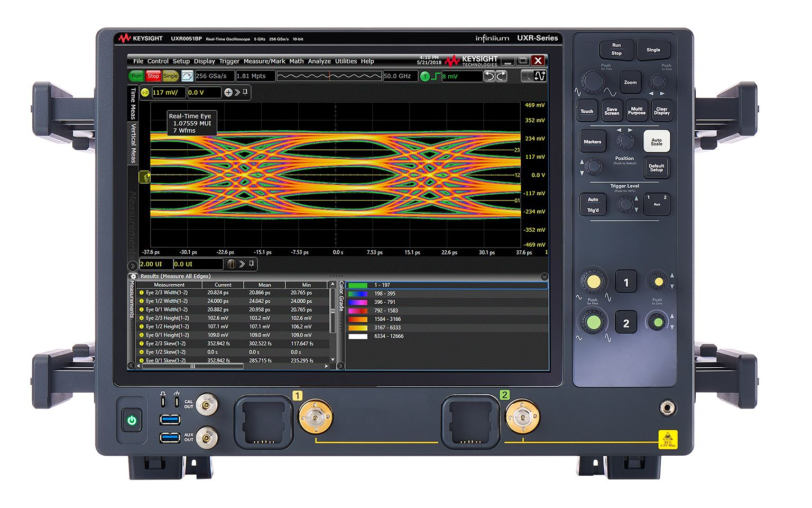
Task: Collapse the Results panel with the right chevron
Action: [x=544, y=277]
